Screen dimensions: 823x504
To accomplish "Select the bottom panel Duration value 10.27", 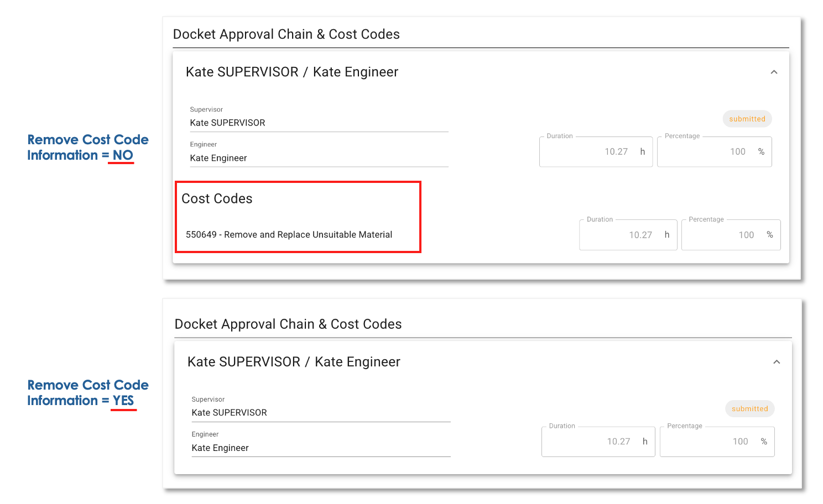I will click(x=598, y=441).
